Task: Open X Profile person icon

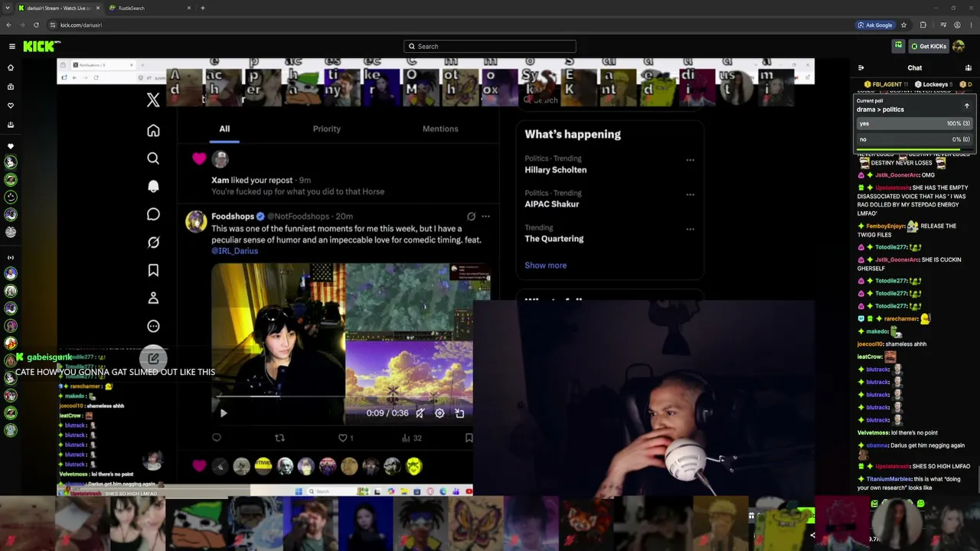Action: pyautogui.click(x=153, y=298)
